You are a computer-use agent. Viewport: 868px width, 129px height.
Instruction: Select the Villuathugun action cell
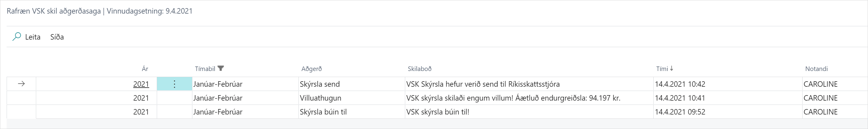coord(320,98)
